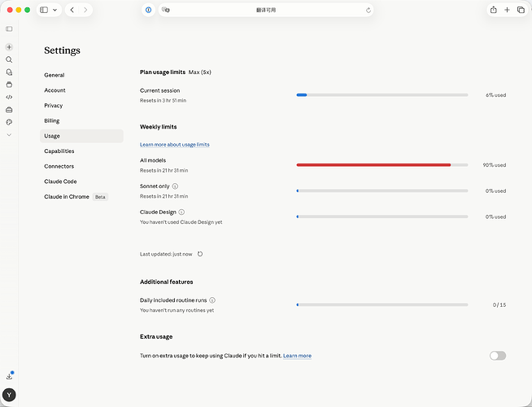Show Safari tab overview

tap(521, 10)
